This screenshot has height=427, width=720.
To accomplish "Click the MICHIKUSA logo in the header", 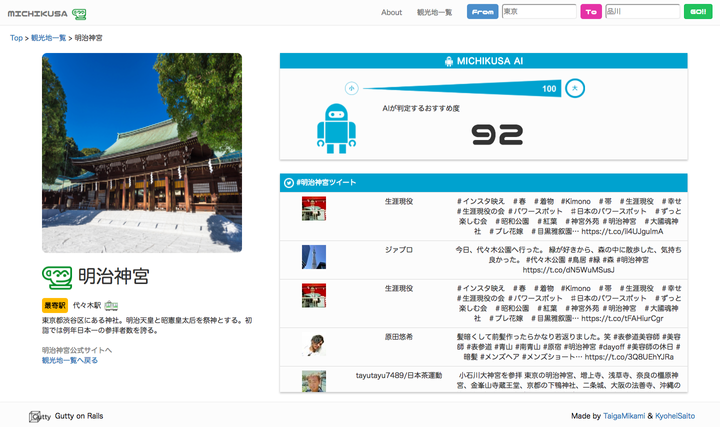I will pos(47,13).
